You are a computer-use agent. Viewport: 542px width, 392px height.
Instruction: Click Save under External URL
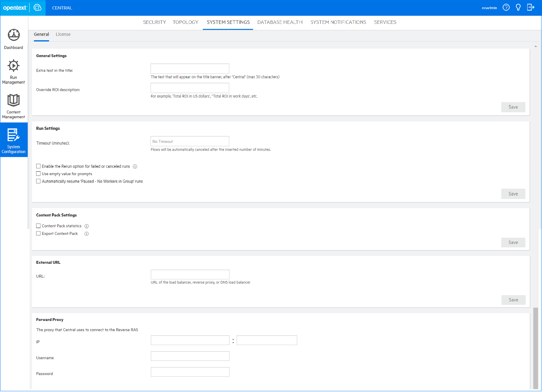coord(513,300)
